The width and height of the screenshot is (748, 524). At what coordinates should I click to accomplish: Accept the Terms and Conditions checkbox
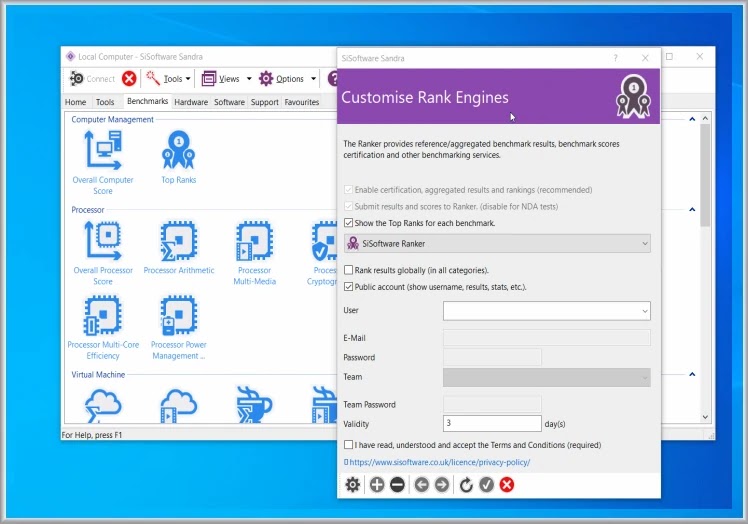point(349,445)
